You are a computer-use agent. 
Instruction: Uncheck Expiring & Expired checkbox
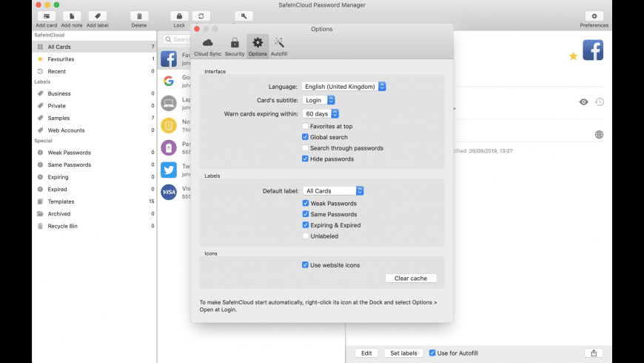pyautogui.click(x=306, y=225)
